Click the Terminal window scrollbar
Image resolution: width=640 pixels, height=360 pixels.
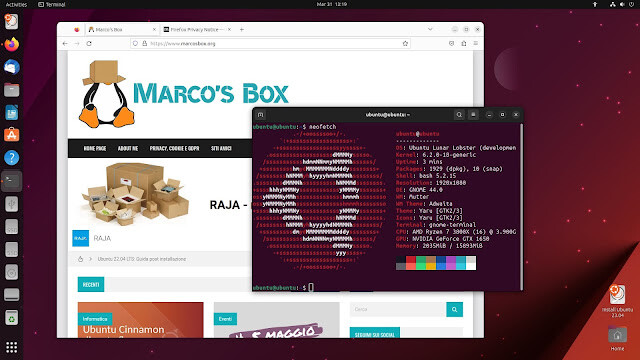521,206
